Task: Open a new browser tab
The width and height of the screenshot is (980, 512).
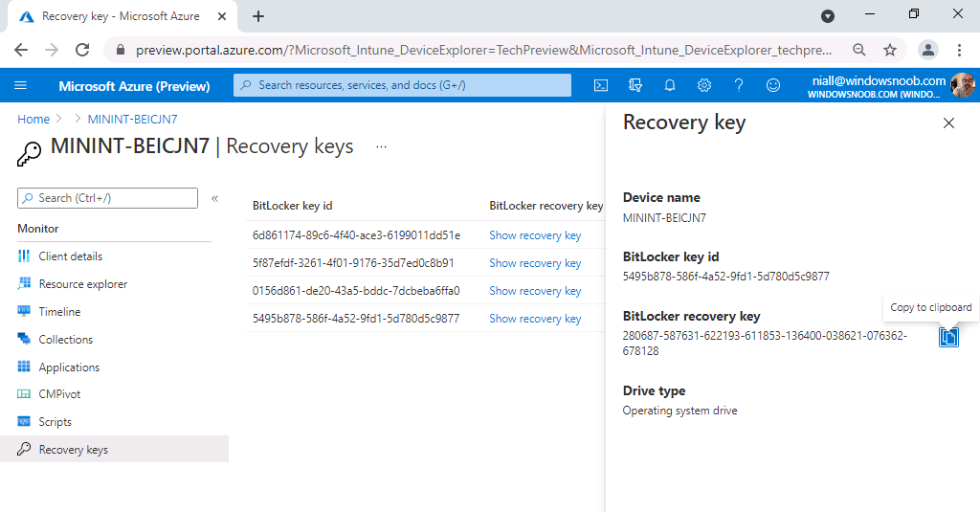Action: click(x=258, y=17)
